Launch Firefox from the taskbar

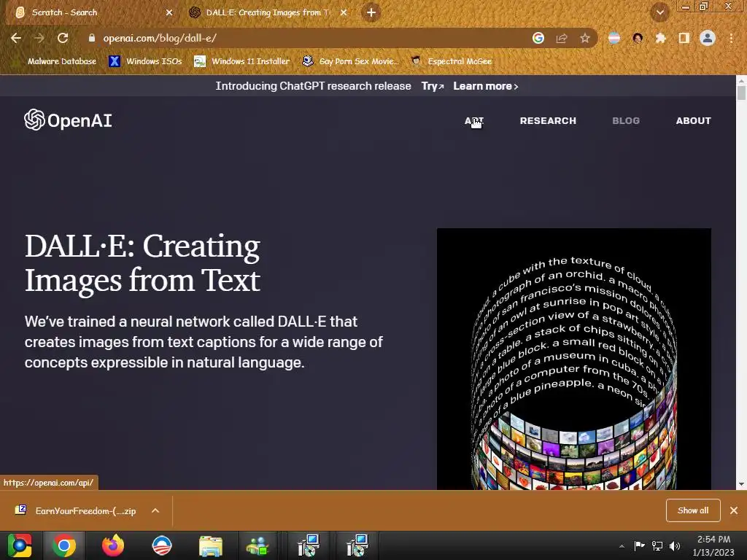[113, 545]
